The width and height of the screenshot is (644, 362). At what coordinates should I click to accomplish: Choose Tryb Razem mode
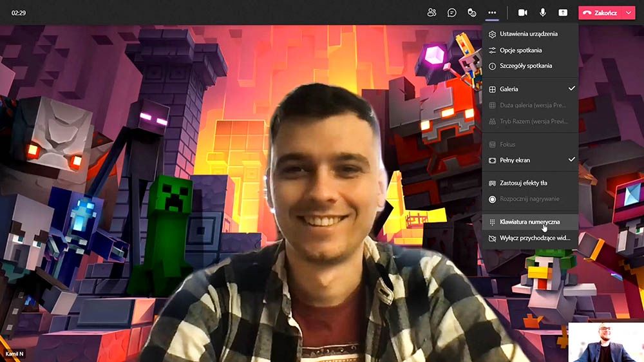click(x=530, y=121)
